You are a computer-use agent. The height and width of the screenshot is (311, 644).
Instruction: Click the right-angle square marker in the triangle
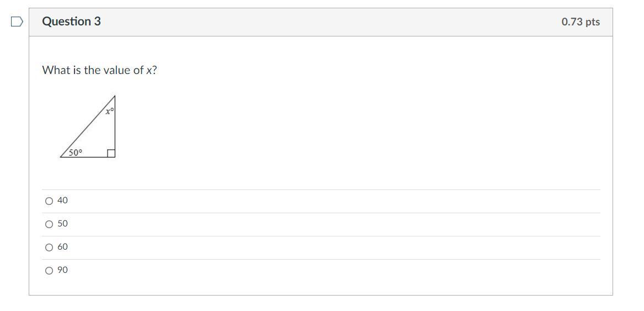pyautogui.click(x=111, y=153)
